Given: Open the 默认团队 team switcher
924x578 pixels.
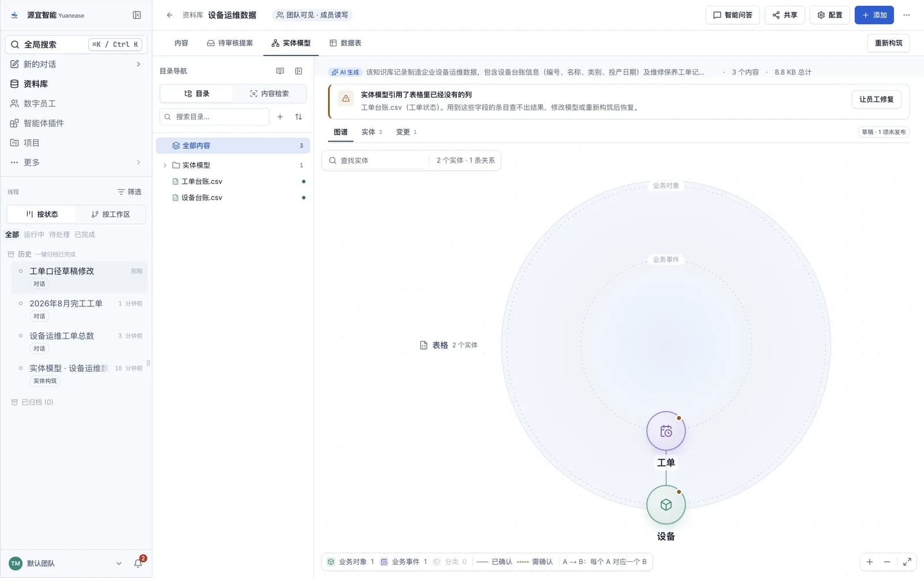Looking at the screenshot, I should (x=65, y=563).
